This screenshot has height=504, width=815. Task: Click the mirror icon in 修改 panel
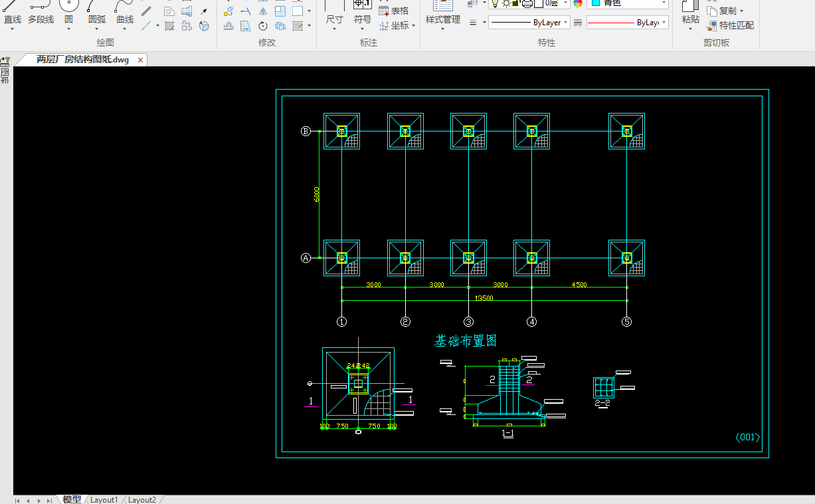[x=263, y=11]
